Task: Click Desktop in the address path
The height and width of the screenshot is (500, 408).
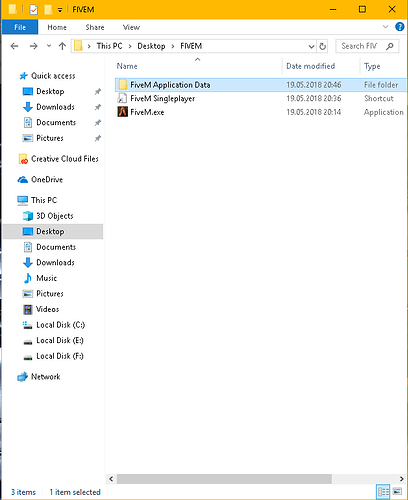Action: (151, 46)
